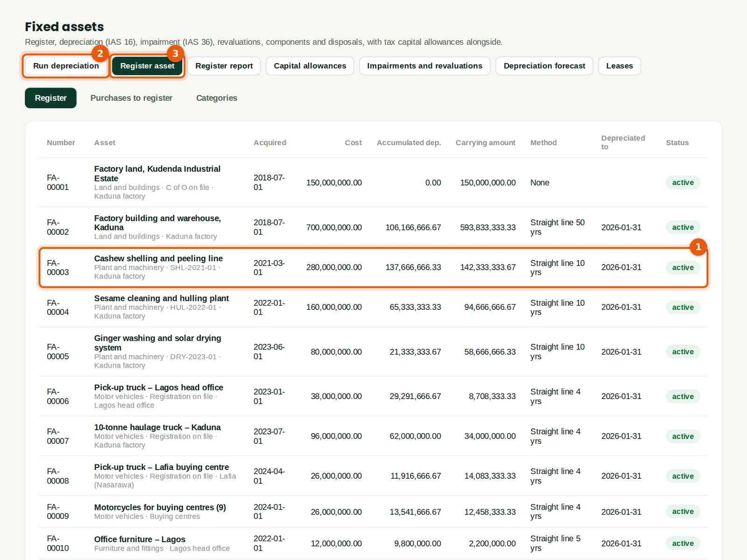Click asset number FA-00005
This screenshot has height=560, width=747.
coord(58,351)
